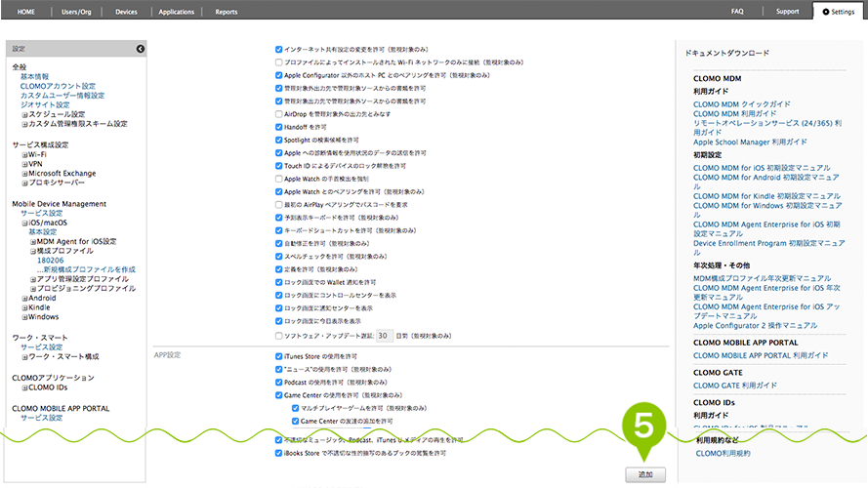
Task: Expand the Wi-Fi service node
Action: 25,155
